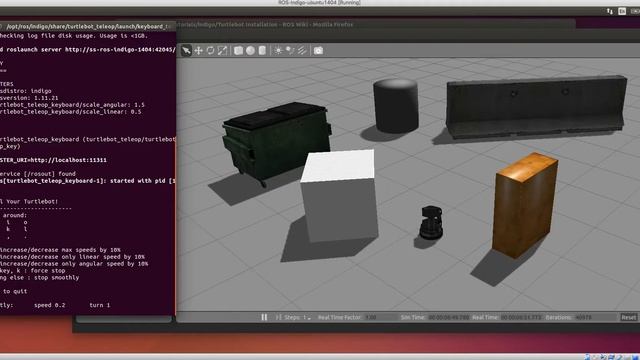This screenshot has height=360, width=640.
Task: Click the "force stop" line in terminal
Action: [33, 271]
